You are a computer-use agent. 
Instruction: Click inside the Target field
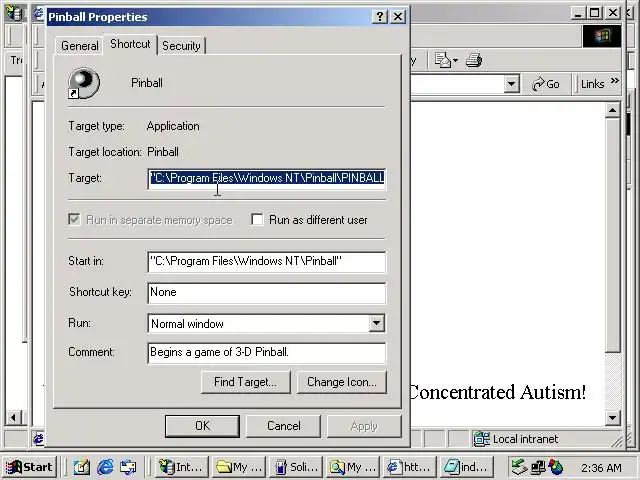tap(267, 178)
